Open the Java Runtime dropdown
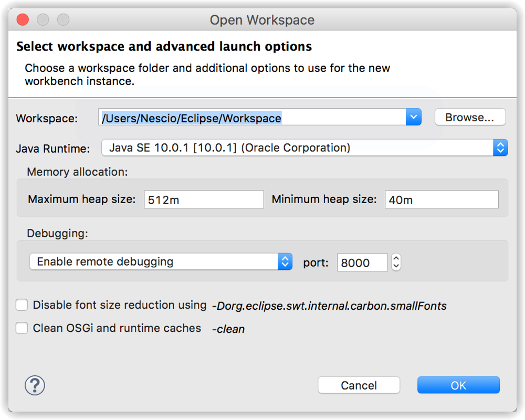Viewport: 525px width, 420px height. (304, 148)
